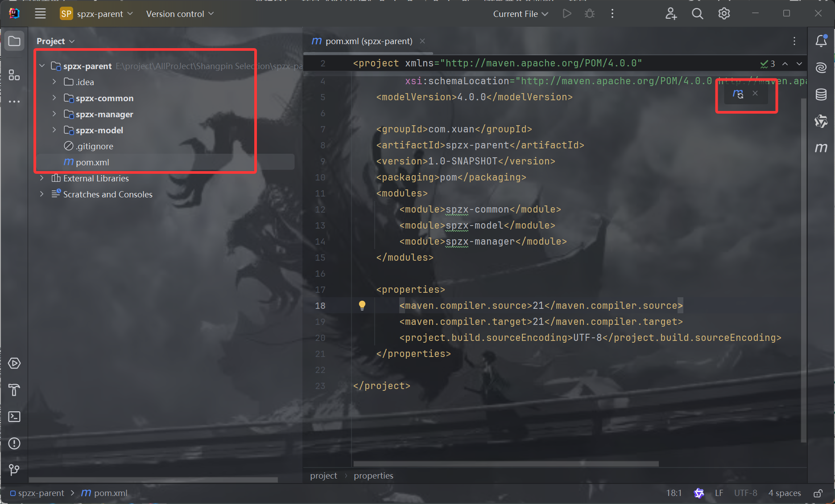Collapse the spzx-parent root node
835x504 pixels.
[x=42, y=66]
